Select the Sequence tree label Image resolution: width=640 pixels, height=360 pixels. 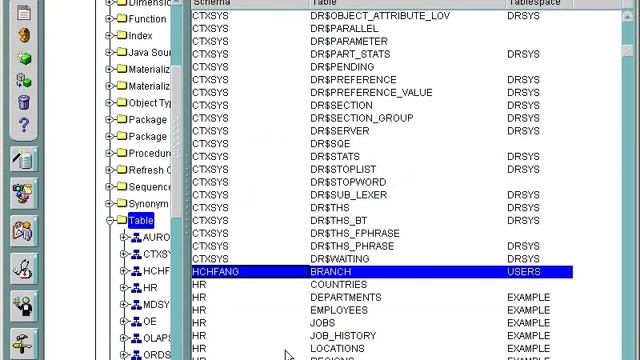coord(149,187)
